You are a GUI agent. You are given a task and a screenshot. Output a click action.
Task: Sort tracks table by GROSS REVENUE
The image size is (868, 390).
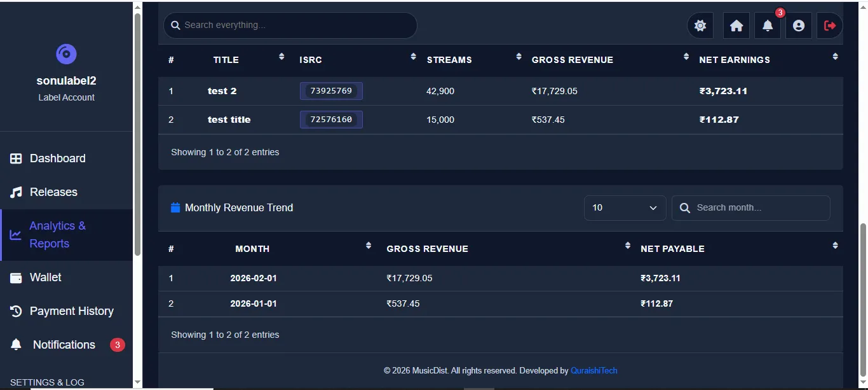point(609,60)
